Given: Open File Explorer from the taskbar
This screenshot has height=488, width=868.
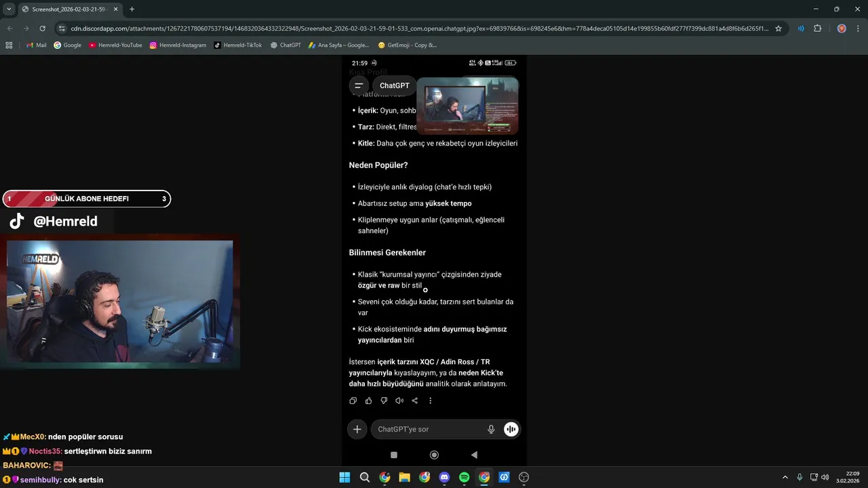Looking at the screenshot, I should [x=404, y=477].
